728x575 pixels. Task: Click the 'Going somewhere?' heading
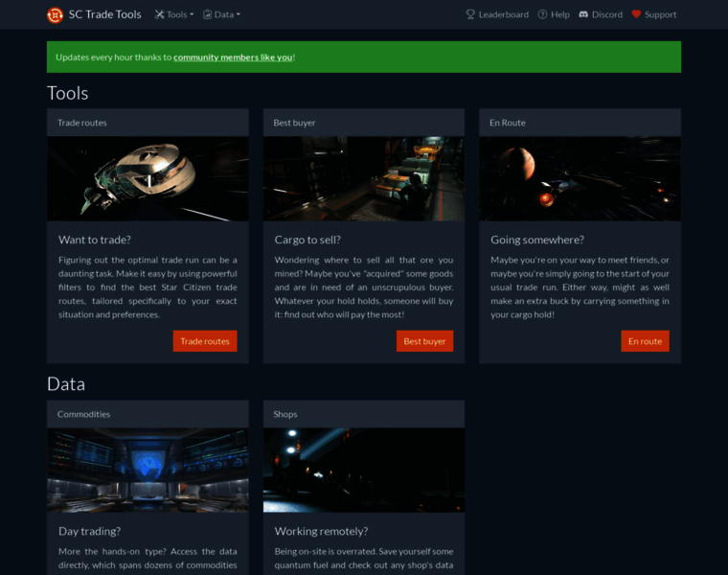(x=537, y=240)
